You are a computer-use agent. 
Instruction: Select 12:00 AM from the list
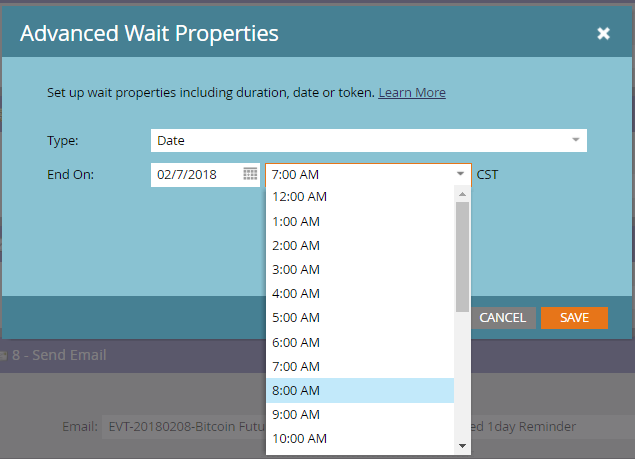click(360, 197)
